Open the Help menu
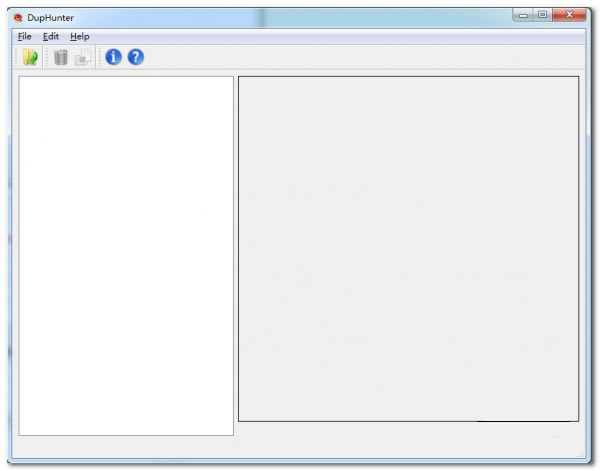Screen dimensions: 600x471 [x=80, y=37]
